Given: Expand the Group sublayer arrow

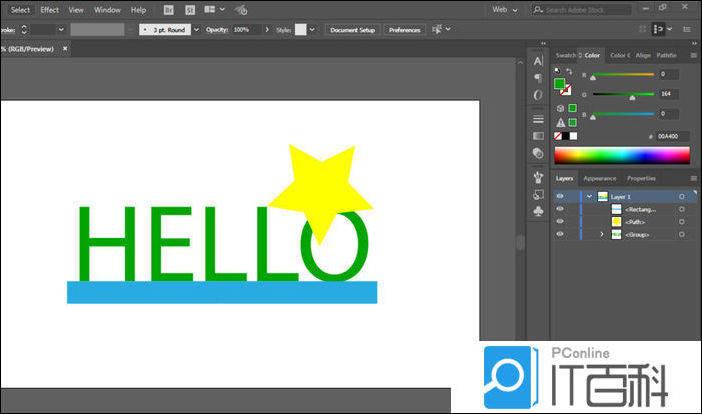Looking at the screenshot, I should [601, 235].
